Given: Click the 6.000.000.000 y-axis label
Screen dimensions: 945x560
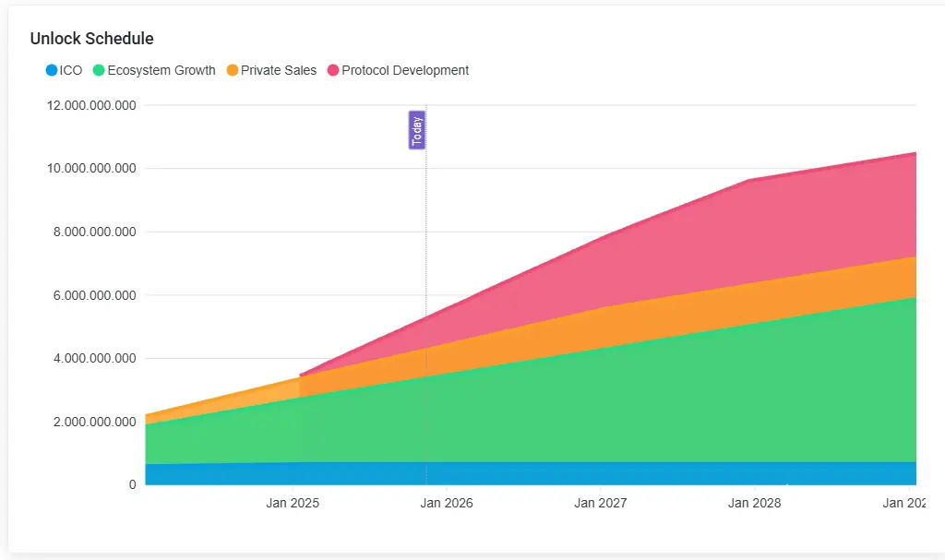Looking at the screenshot, I should click(x=95, y=295).
